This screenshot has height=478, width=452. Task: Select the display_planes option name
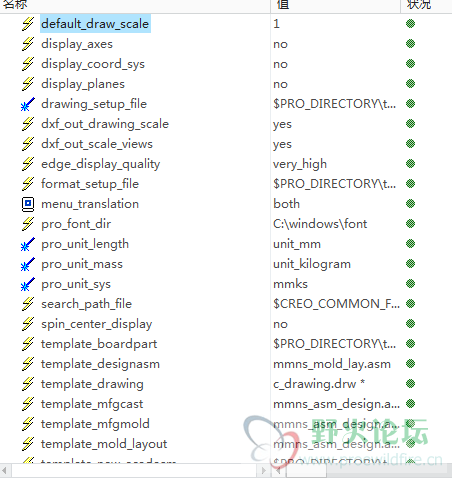click(x=83, y=84)
